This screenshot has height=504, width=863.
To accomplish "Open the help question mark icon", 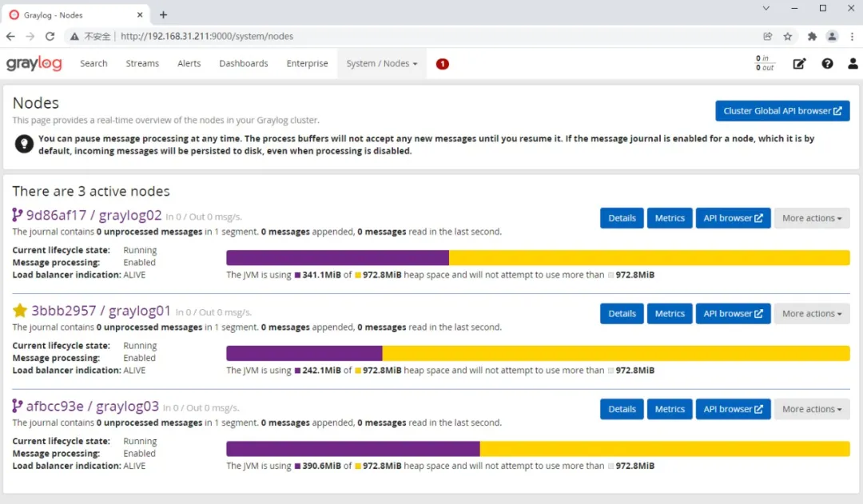I will tap(827, 64).
